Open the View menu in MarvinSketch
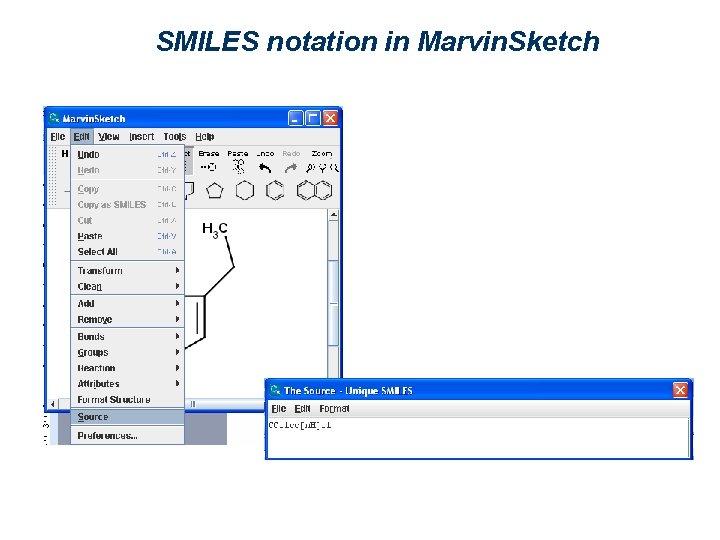 tap(109, 136)
